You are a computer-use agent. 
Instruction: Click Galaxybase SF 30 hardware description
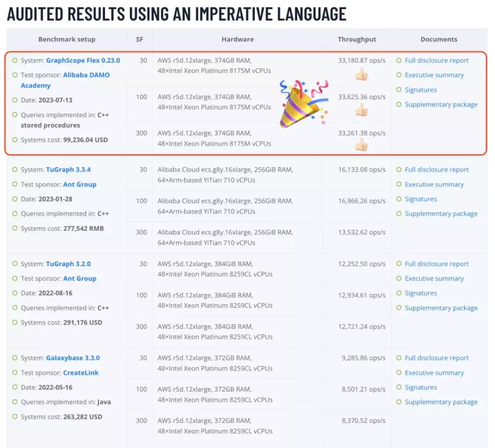[215, 363]
